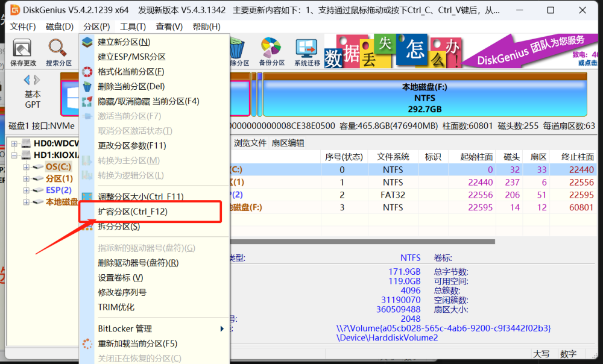Image resolution: width=603 pixels, height=364 pixels.
Task: Select 分区(1) in the disk tree
Action: pyautogui.click(x=59, y=179)
